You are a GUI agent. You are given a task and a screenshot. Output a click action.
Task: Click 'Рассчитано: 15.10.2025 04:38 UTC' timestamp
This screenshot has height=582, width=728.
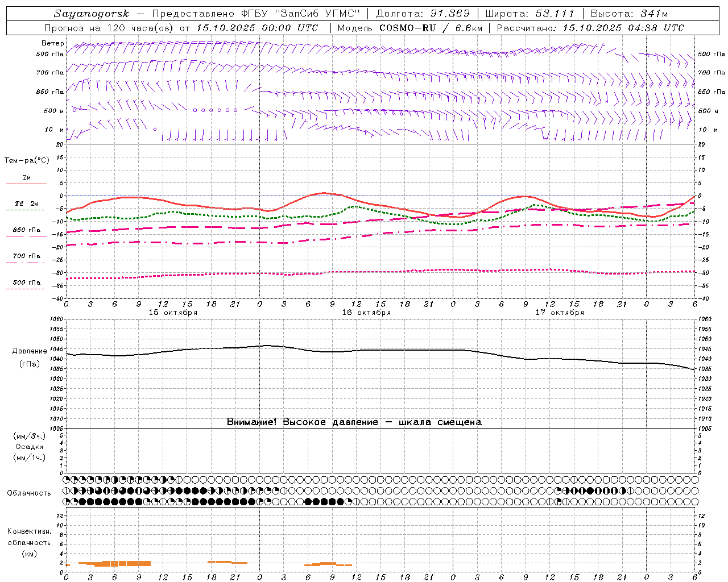click(x=590, y=28)
